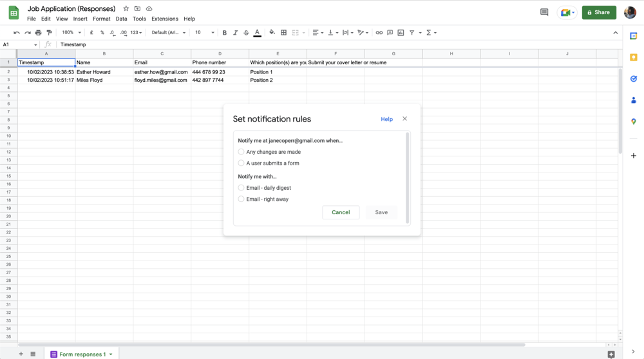Expand the font family dropdown

click(x=169, y=33)
